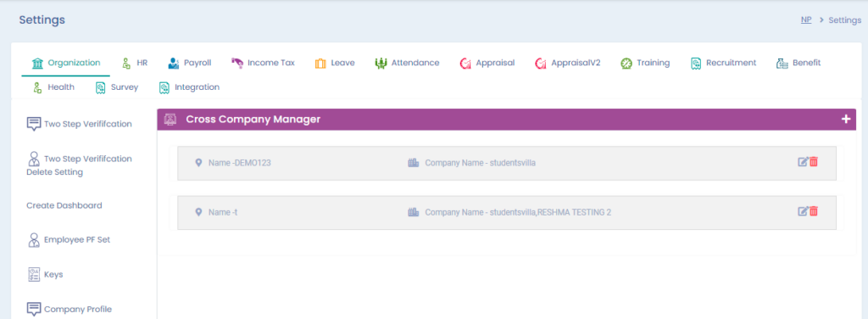
Task: Open Two Step Verifification setting
Action: tap(79, 124)
